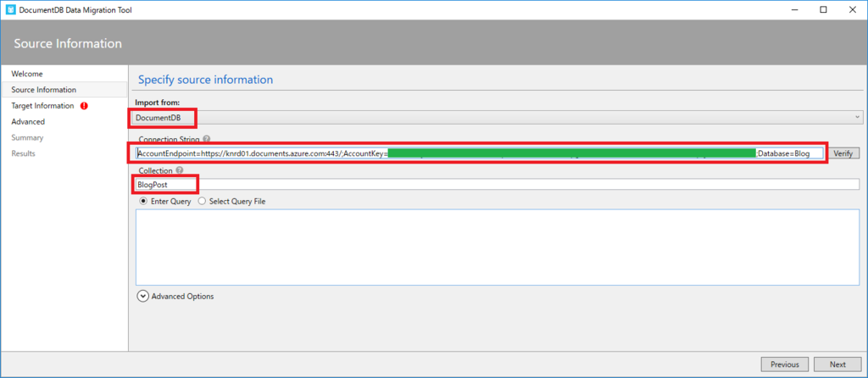Screen dimensions: 868x378
Task: Click the Collection help icon
Action: click(x=180, y=170)
